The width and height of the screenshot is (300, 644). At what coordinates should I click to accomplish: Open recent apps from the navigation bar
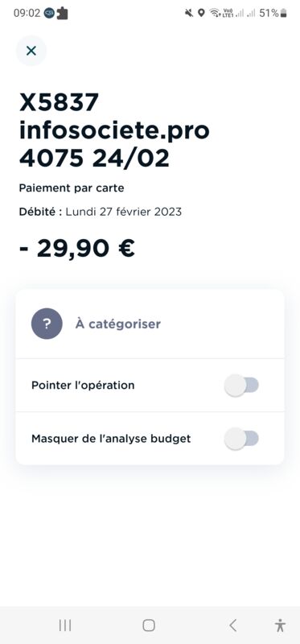65,625
